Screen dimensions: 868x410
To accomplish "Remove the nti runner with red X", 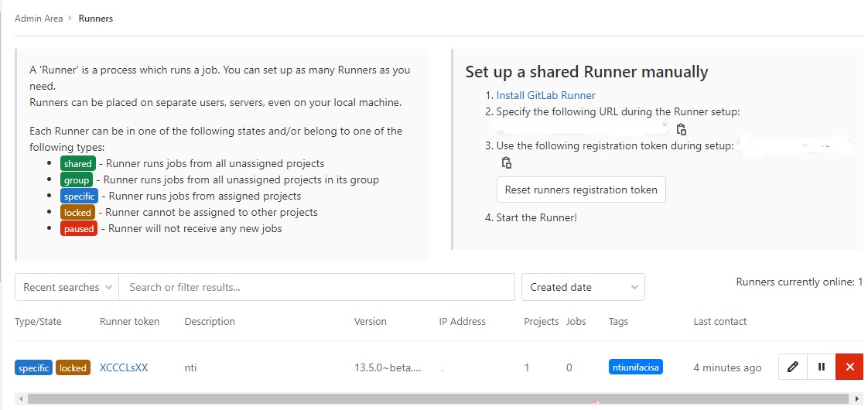I will (x=850, y=366).
